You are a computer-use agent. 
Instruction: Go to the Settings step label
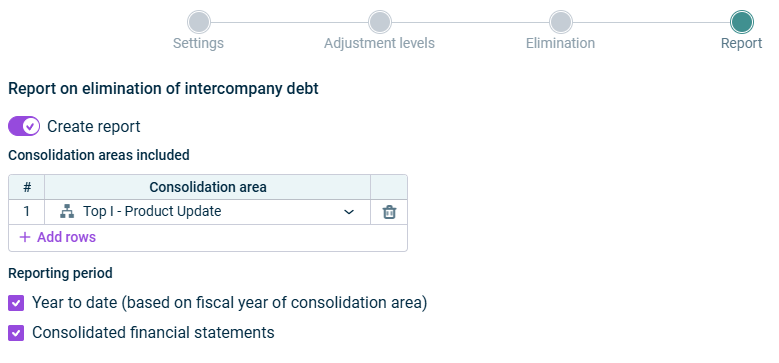(198, 44)
